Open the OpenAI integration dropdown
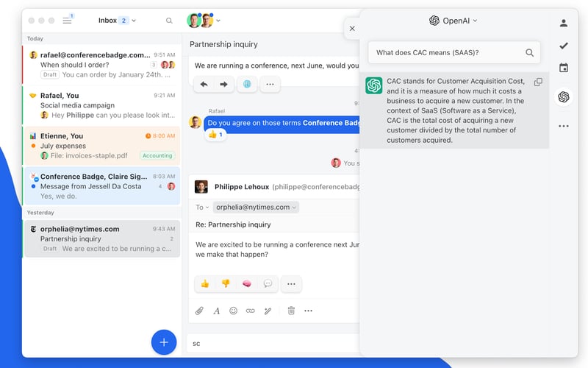588x368 pixels. tap(453, 21)
